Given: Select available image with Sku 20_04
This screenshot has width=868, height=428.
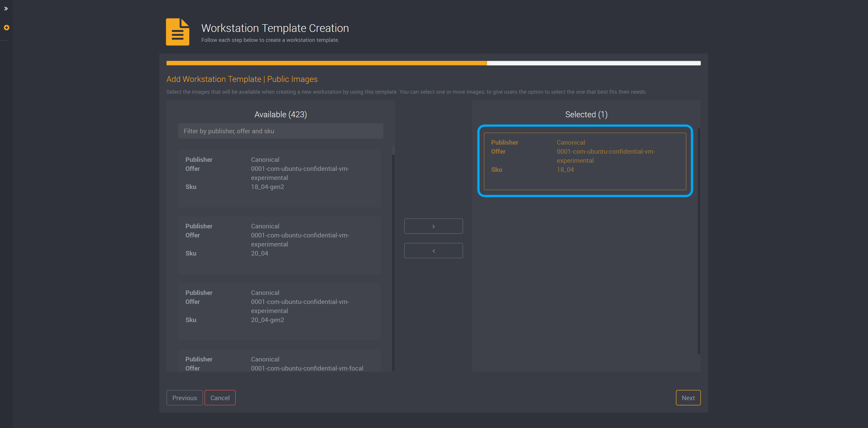Looking at the screenshot, I should click(279, 245).
